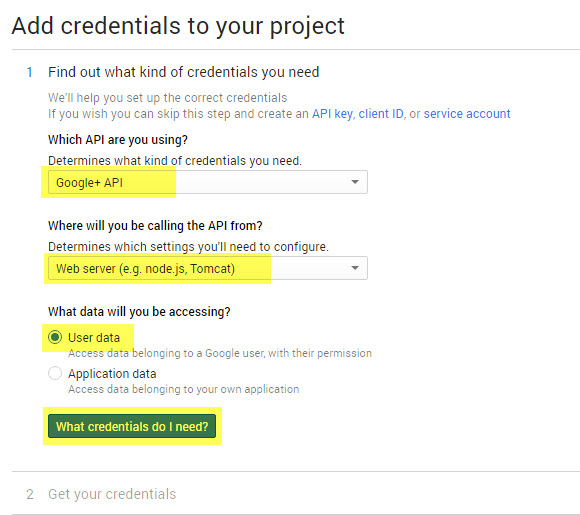The image size is (580, 515).
Task: Click the Find out what kind of credentials heading
Action: 183,72
